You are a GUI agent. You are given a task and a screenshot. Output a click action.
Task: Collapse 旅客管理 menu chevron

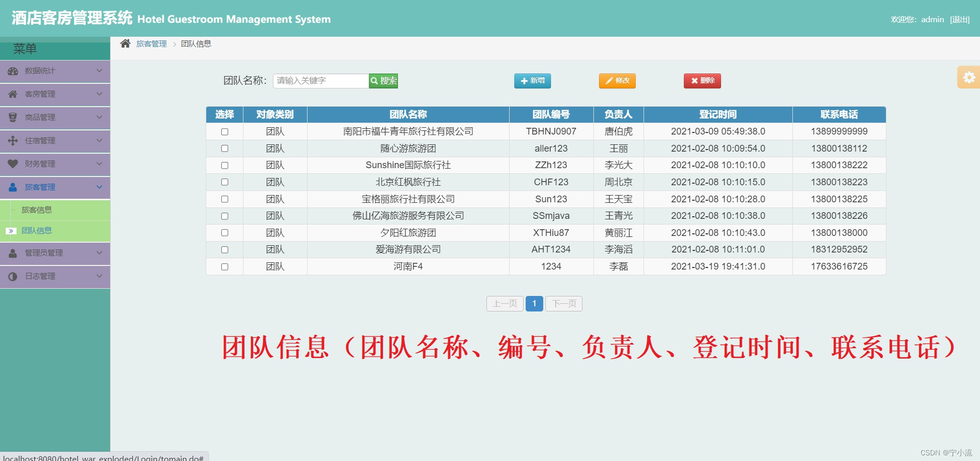tap(99, 187)
